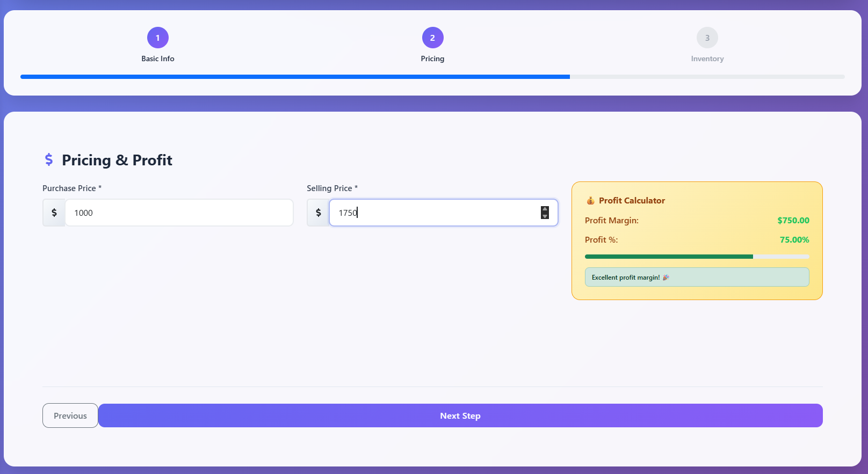868x474 pixels.
Task: Click the 'Pricing' step label
Action: pos(433,59)
